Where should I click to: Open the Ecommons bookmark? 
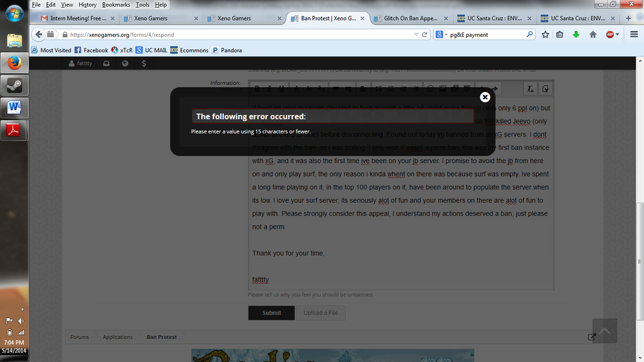click(x=189, y=50)
